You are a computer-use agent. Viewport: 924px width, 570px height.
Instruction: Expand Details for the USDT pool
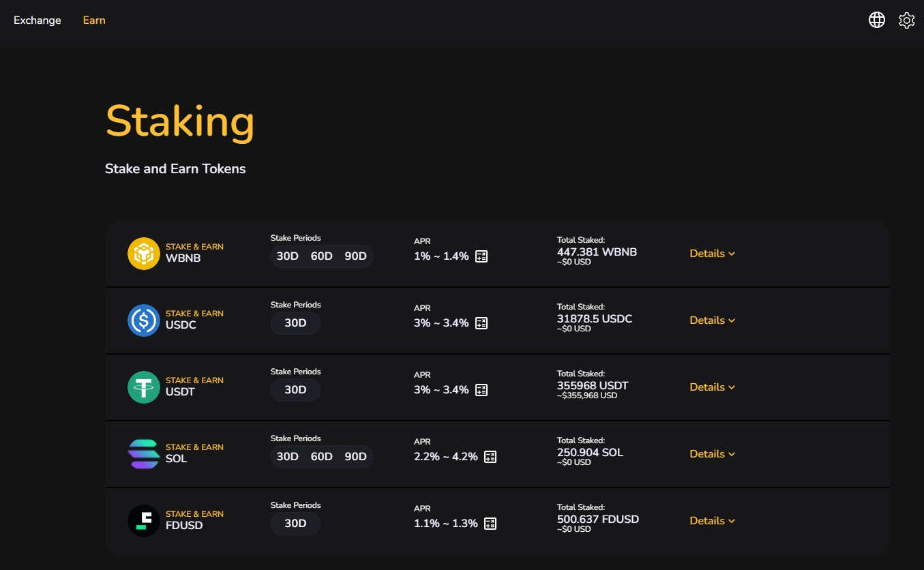[x=712, y=387]
